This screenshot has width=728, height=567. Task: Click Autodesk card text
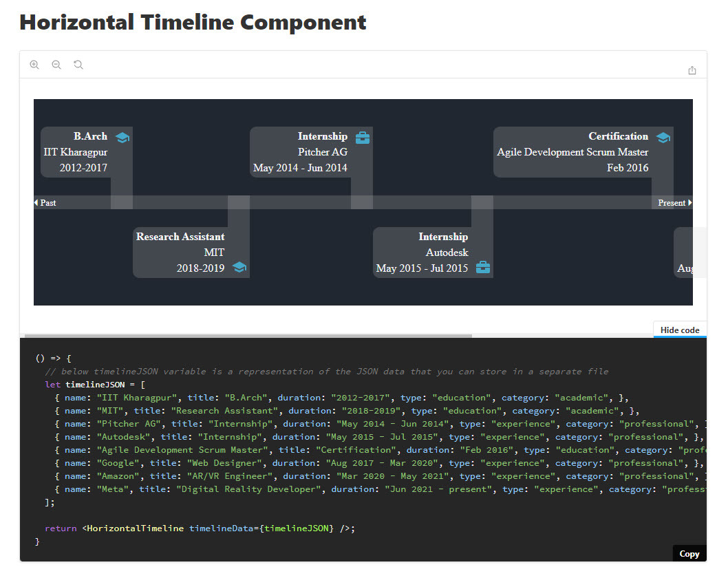[x=447, y=252]
